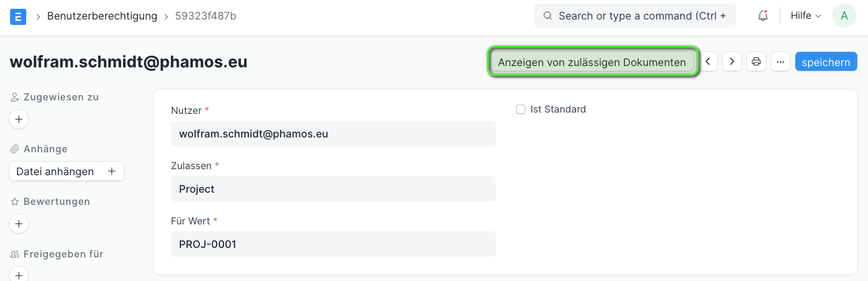868x281 pixels.
Task: Open the user avatar menu
Action: click(x=844, y=15)
